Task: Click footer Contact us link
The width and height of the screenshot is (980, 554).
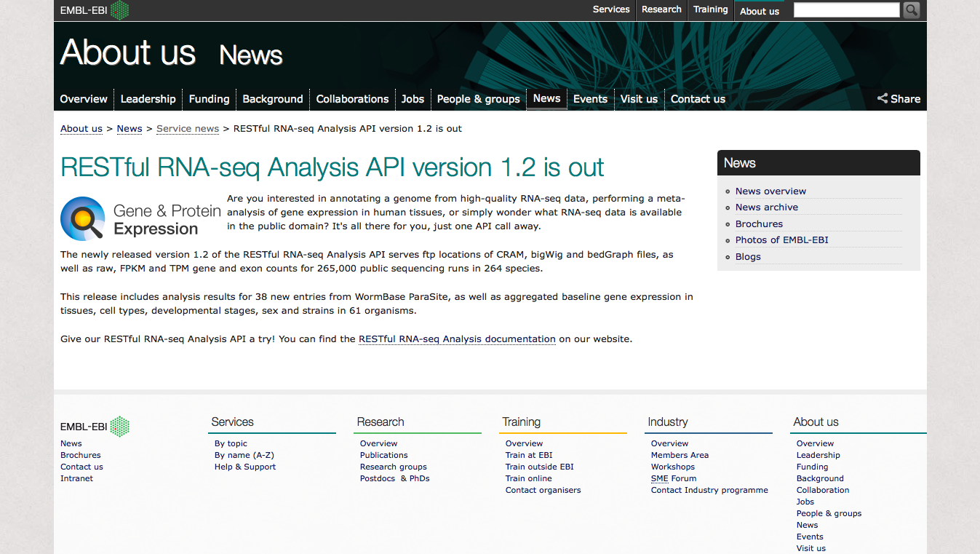Action: (x=81, y=467)
